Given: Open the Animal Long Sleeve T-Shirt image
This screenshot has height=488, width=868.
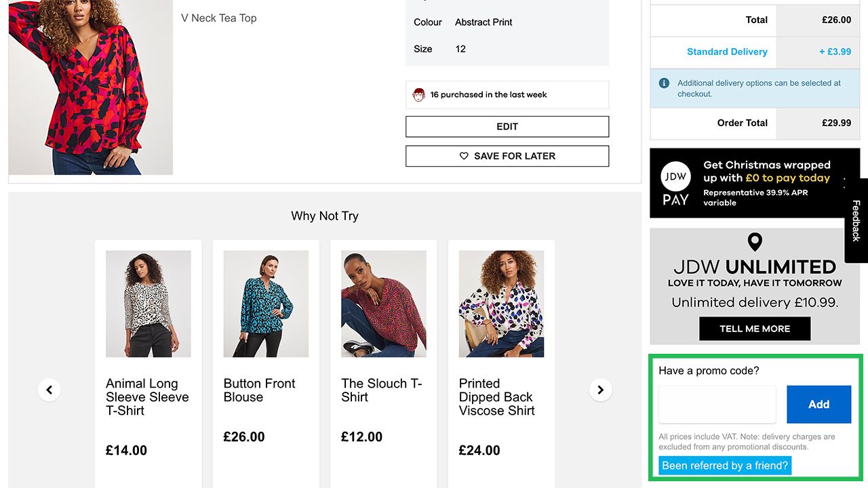Looking at the screenshot, I should click(x=149, y=304).
